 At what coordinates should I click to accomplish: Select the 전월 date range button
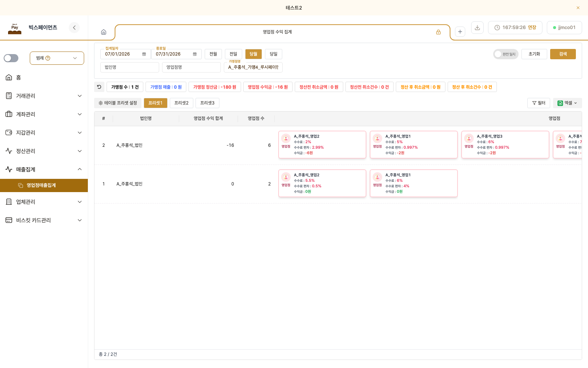(x=213, y=54)
